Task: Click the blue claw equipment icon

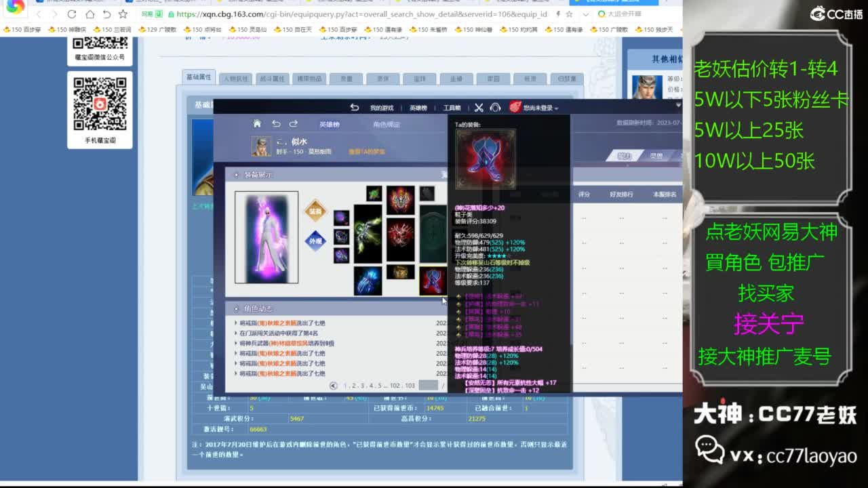Action: click(x=368, y=280)
